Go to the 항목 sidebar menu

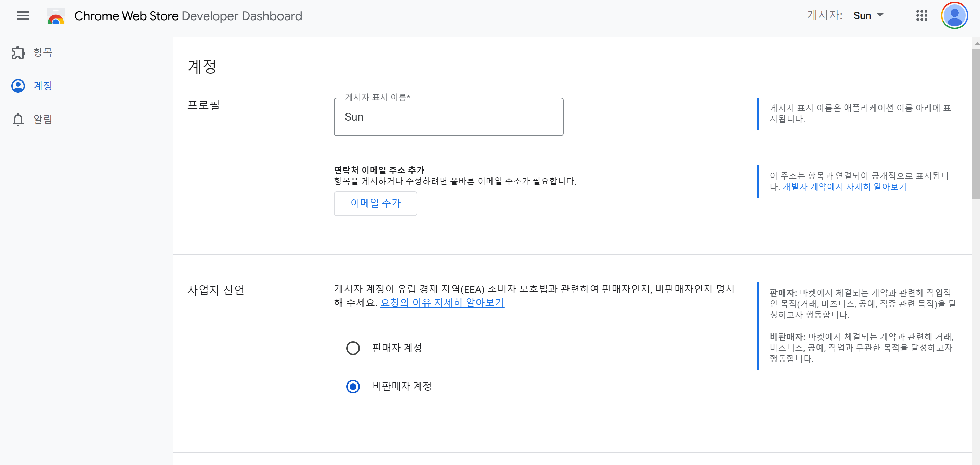[x=43, y=52]
